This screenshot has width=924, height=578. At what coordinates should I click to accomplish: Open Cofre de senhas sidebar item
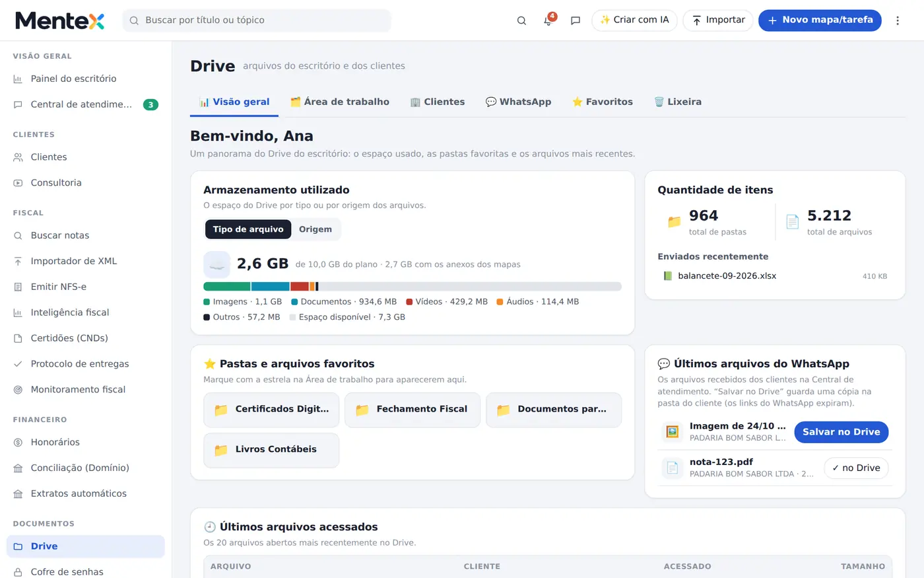[86, 571]
